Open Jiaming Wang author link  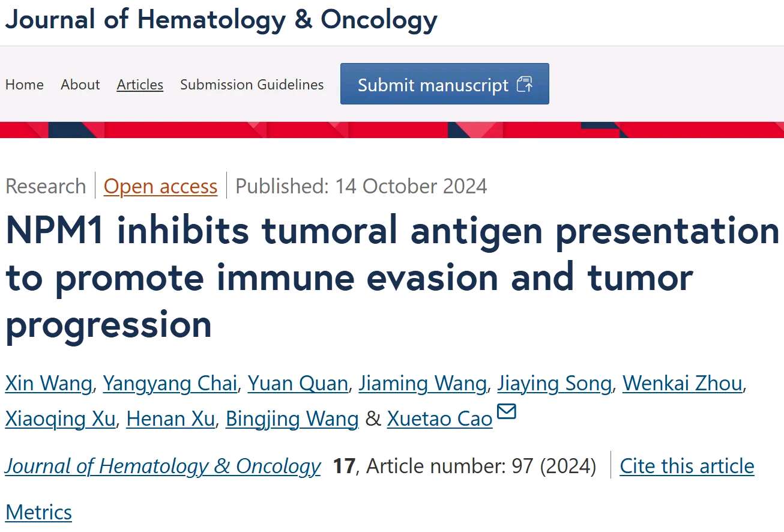coord(423,383)
